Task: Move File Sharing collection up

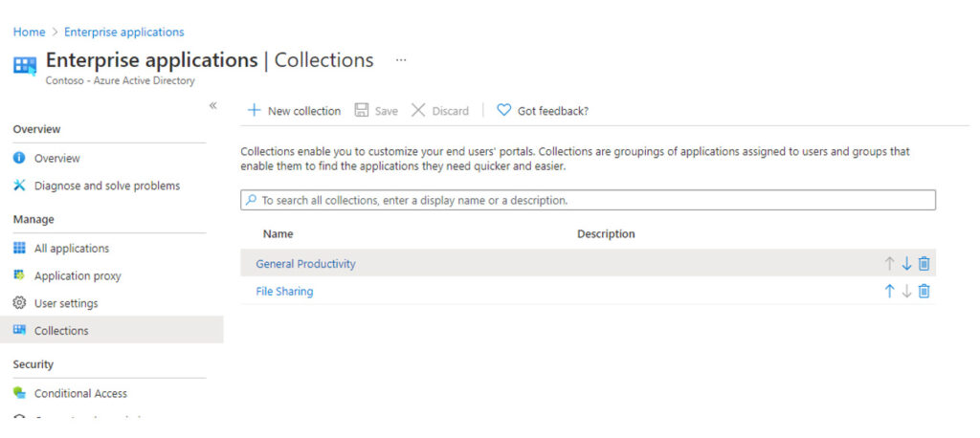Action: (889, 292)
